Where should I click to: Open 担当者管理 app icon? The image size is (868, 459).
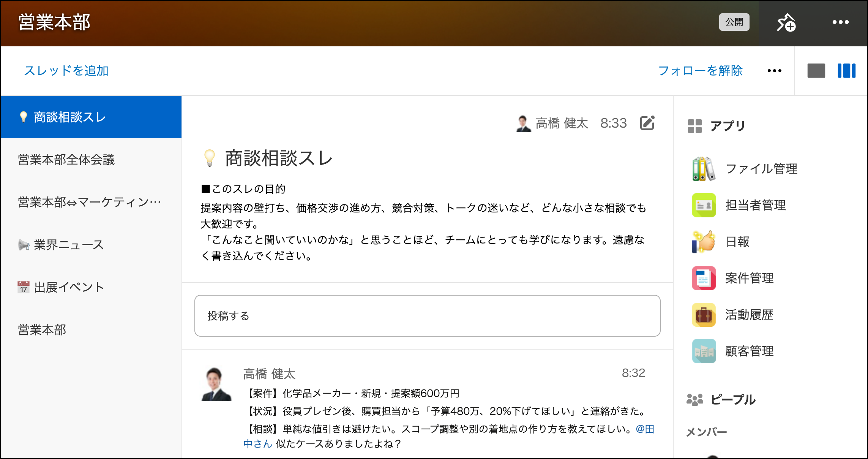(704, 205)
